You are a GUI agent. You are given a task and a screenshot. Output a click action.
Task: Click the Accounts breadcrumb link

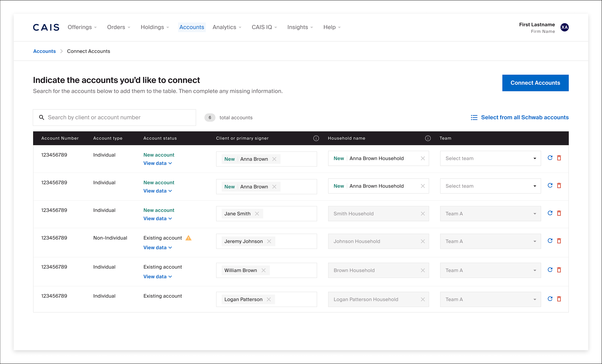click(44, 51)
